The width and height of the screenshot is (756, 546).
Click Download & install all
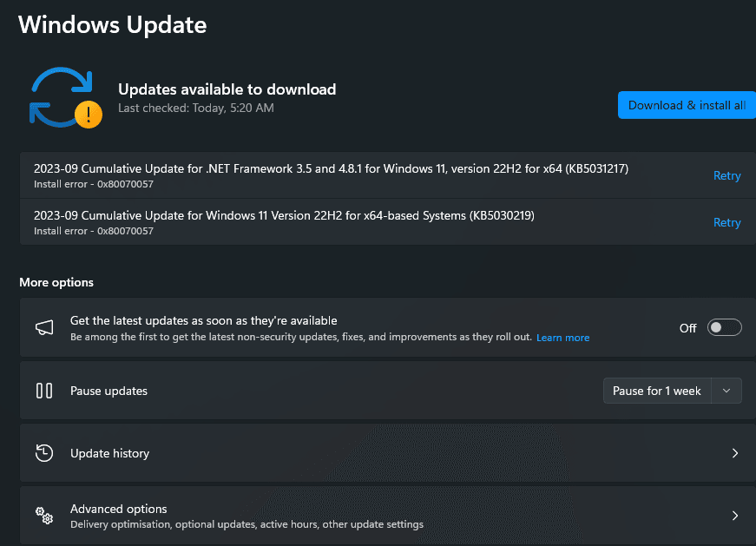tap(687, 105)
